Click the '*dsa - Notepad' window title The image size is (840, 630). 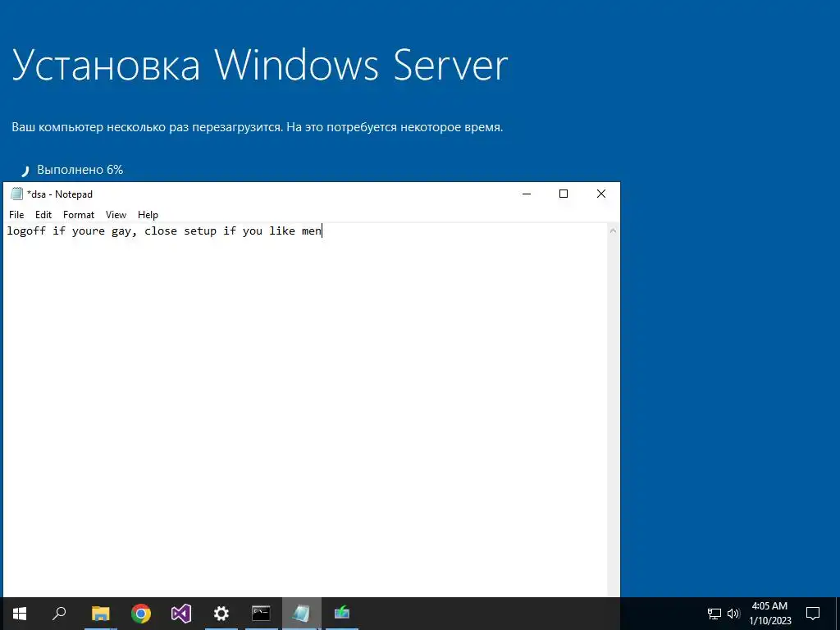tap(60, 194)
